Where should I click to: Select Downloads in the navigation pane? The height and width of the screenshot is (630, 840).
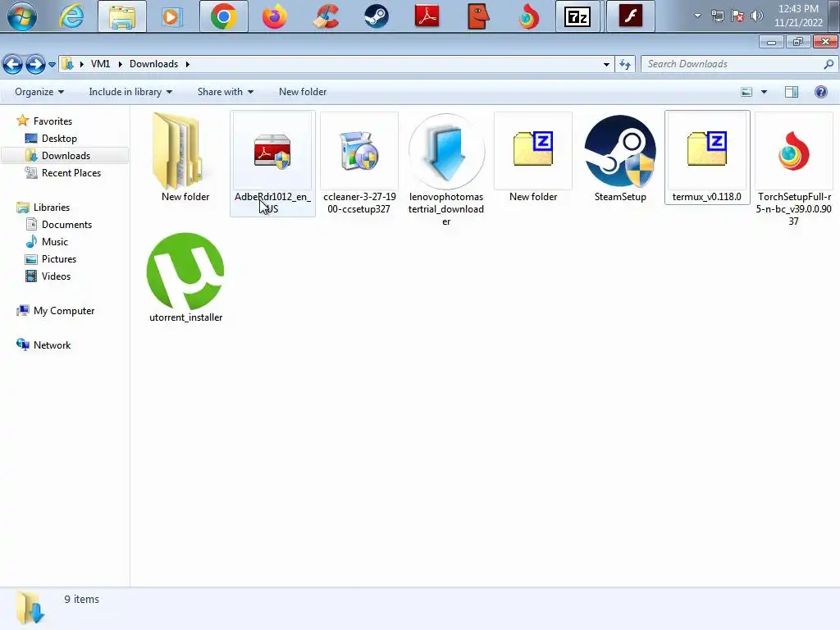coord(66,155)
